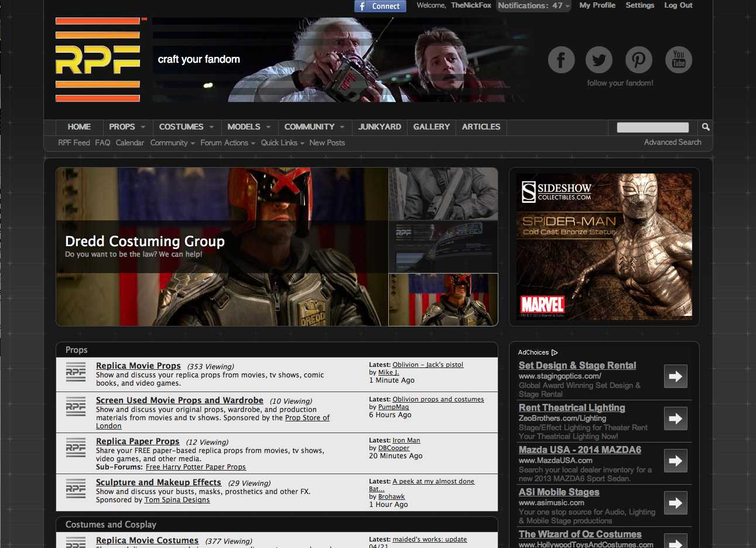Open the Prop Store of London link
756x548 pixels.
coord(307,418)
